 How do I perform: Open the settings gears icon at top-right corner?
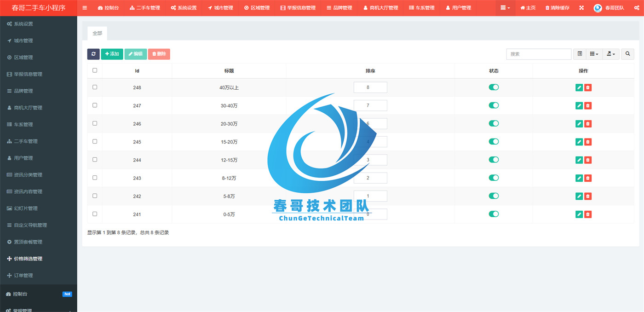pos(637,8)
